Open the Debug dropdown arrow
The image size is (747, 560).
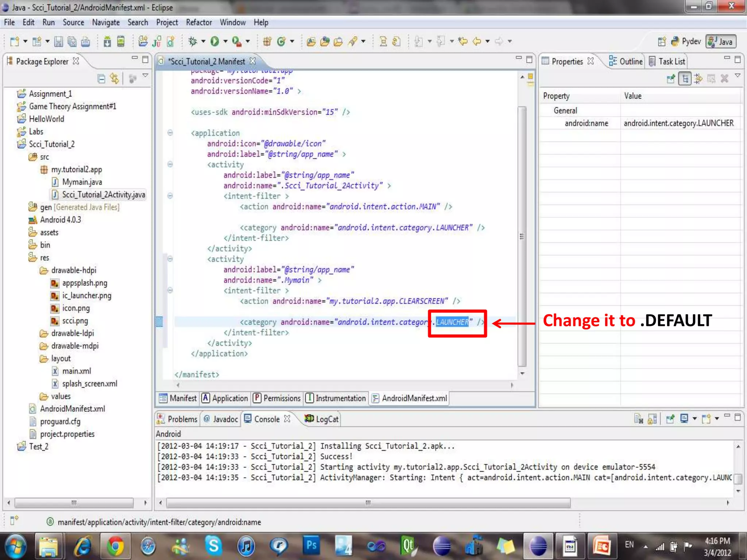(203, 41)
